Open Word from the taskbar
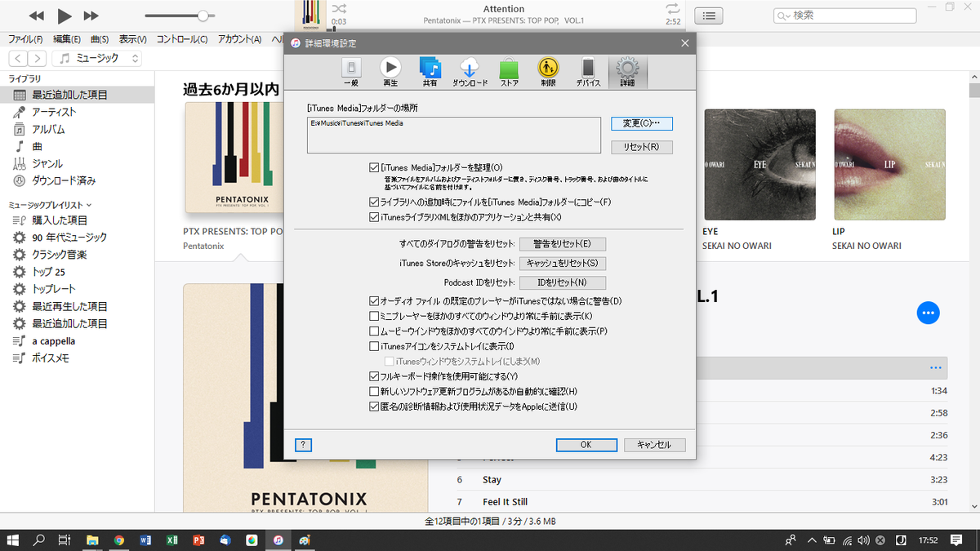The image size is (980, 551). (145, 540)
